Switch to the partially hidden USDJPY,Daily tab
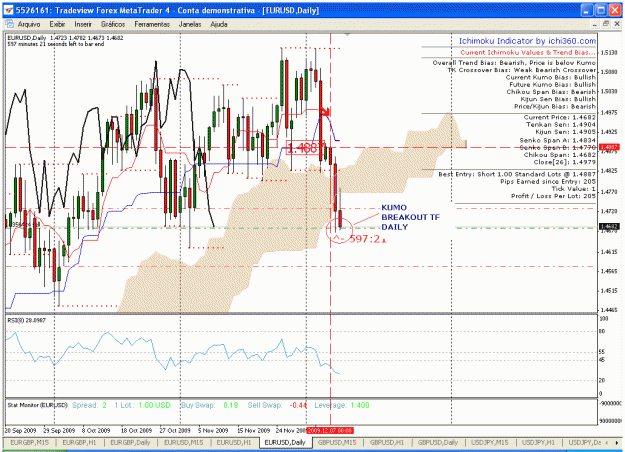Viewport: 625px width, 452px height. pyautogui.click(x=584, y=442)
